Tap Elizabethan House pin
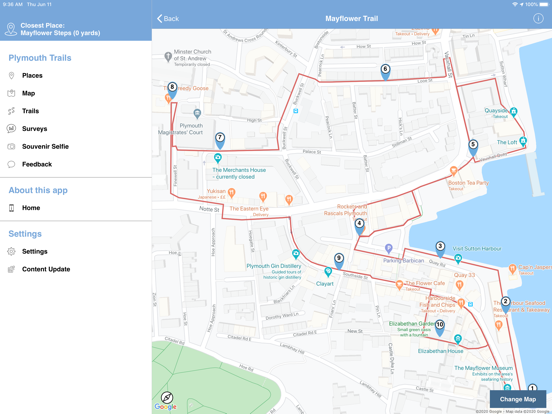Viewport: 552px width, 414px height. pyautogui.click(x=457, y=339)
